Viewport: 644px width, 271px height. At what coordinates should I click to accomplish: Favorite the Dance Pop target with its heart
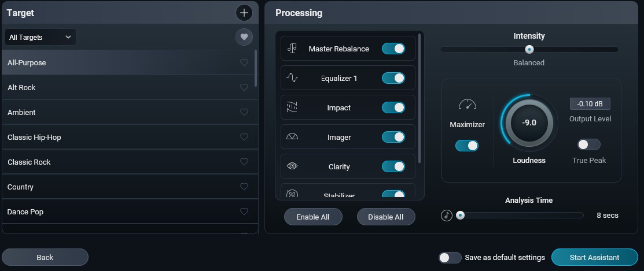click(244, 211)
